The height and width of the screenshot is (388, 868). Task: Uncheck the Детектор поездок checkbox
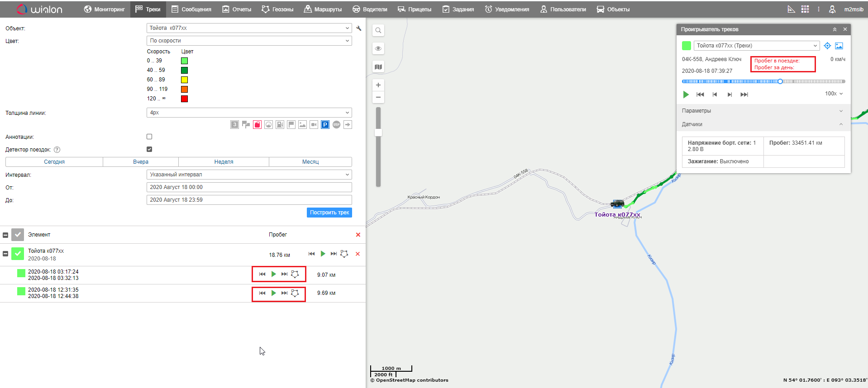pyautogui.click(x=149, y=149)
